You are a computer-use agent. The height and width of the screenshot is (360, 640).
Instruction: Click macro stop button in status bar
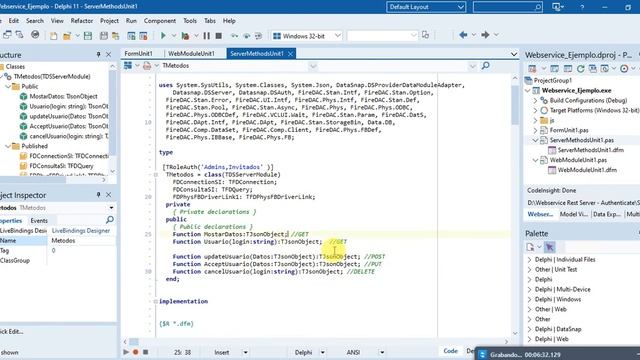(145, 352)
